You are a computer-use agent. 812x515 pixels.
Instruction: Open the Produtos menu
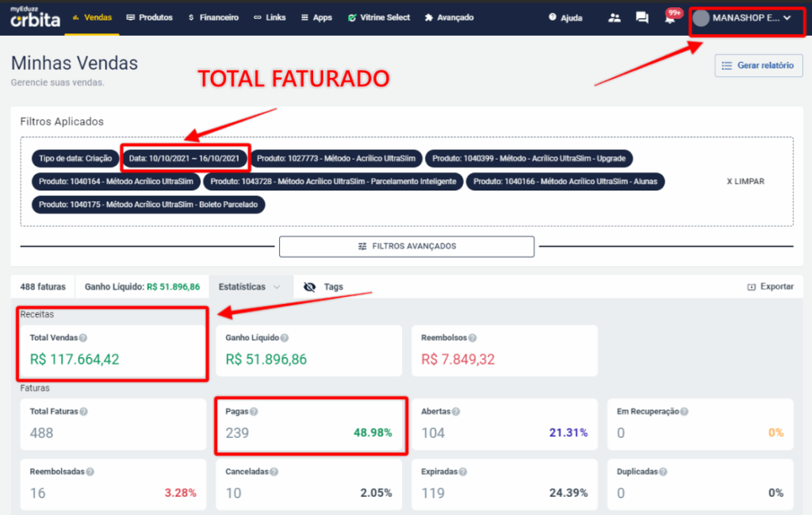[149, 17]
